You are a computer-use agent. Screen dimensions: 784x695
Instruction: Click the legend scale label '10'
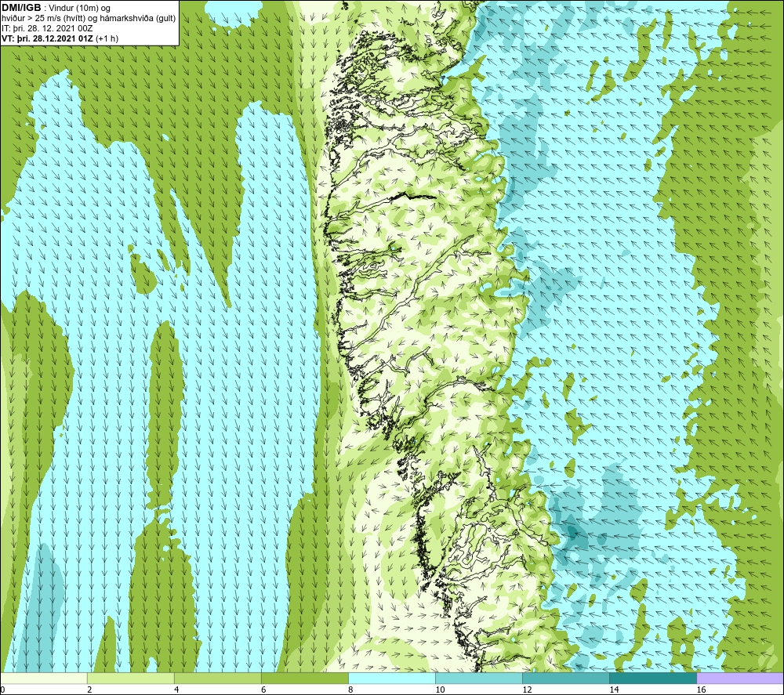(440, 690)
